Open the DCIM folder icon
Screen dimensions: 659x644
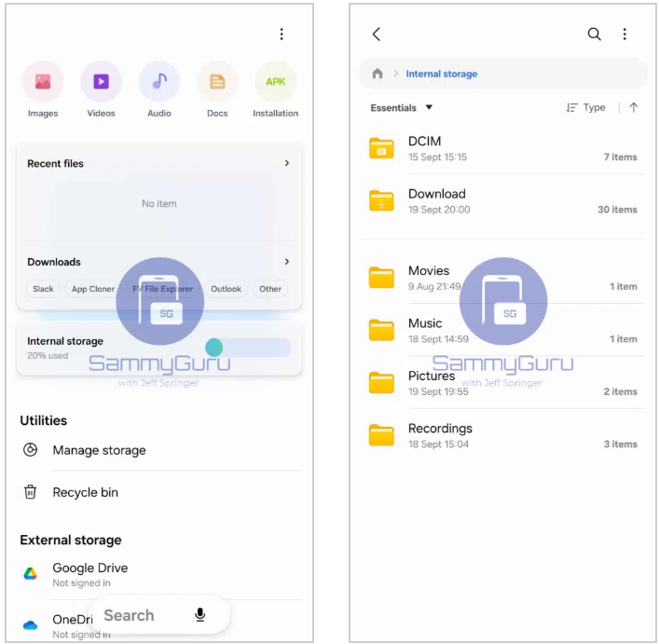(x=381, y=148)
